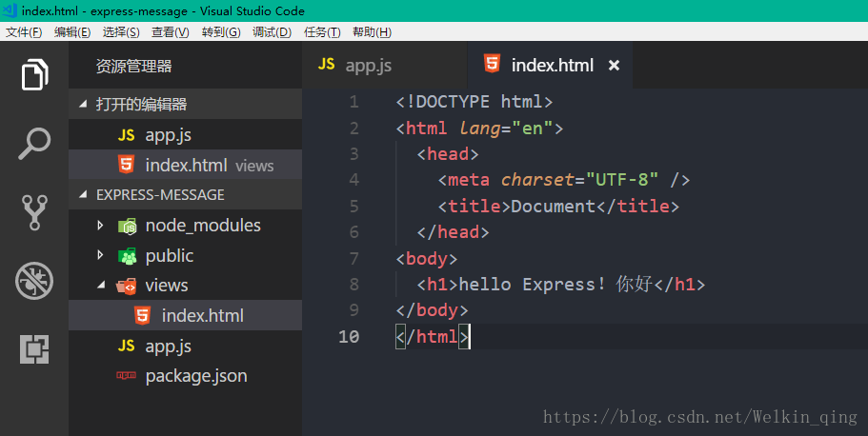Click HTML5 icon of index.html in open editors
Image resolution: width=868 pixels, height=436 pixels.
pyautogui.click(x=126, y=165)
